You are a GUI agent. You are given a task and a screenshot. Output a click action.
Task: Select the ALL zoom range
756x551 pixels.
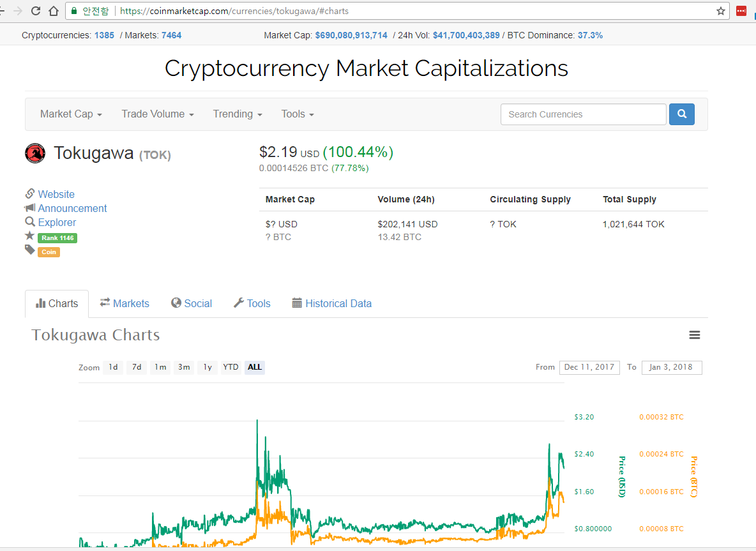(255, 367)
